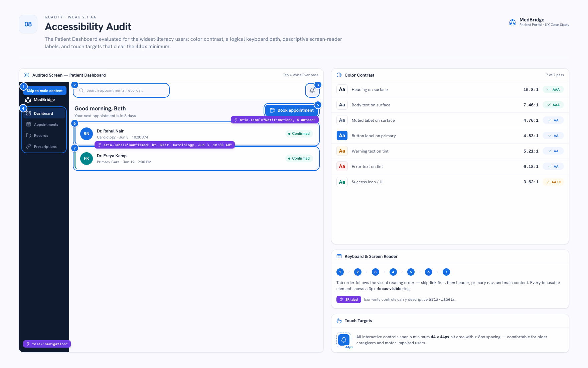Click the Success icon / UI Aa swatch
This screenshot has width=588, height=368.
click(342, 182)
